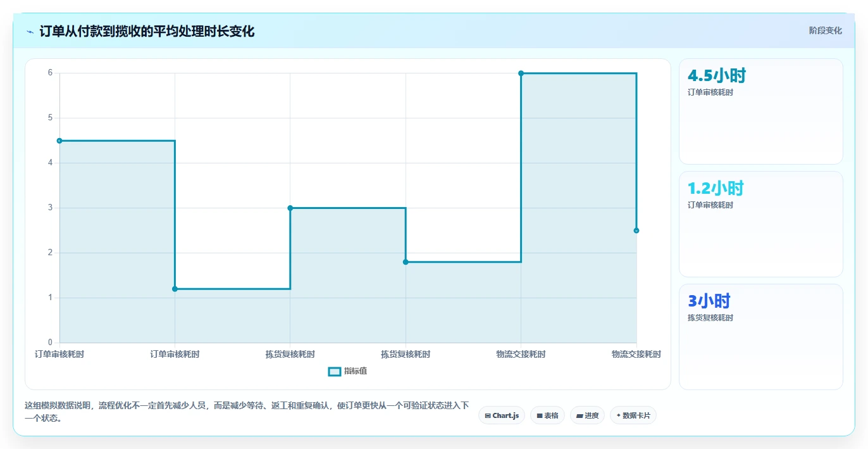Screen dimensions: 868x449
Task: Click the 订单审核耗时 caption under 4.5小时
Action: 710,92
